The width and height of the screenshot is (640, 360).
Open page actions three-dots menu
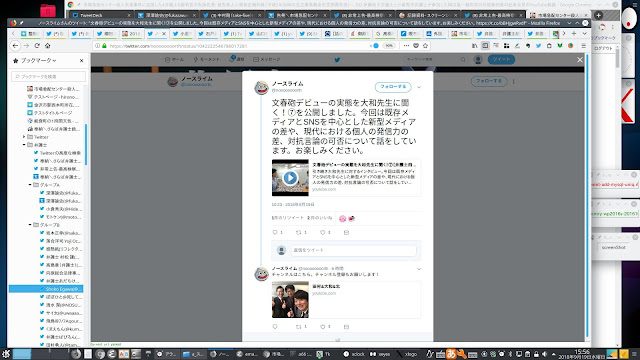406,46
